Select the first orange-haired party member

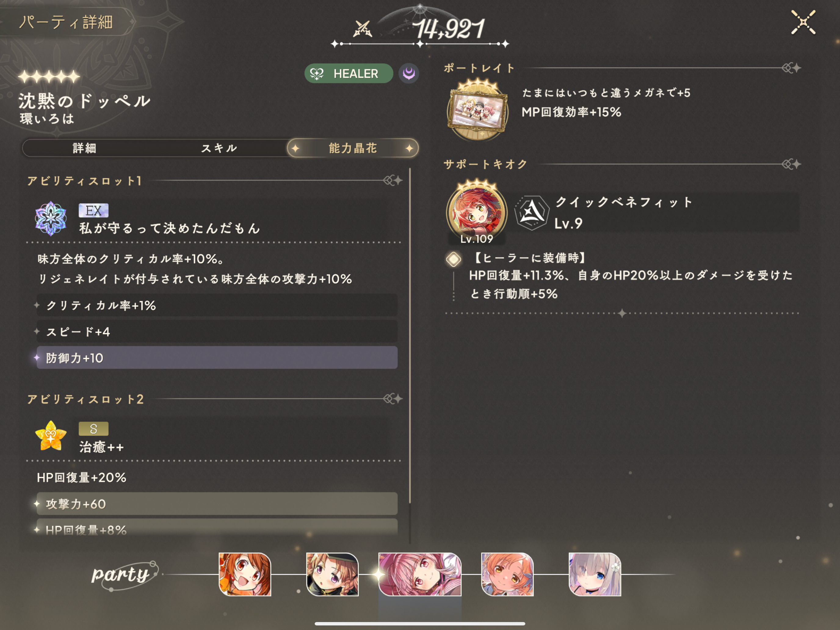coord(245,574)
